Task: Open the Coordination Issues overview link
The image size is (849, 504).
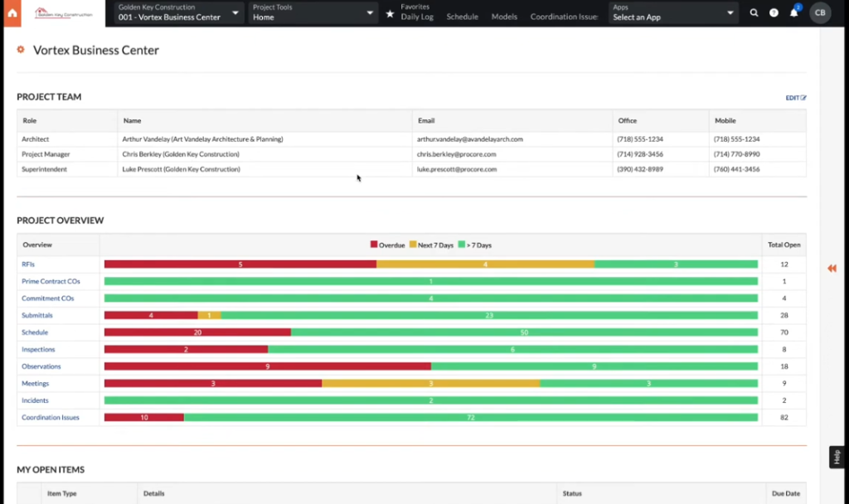Action: coord(51,418)
